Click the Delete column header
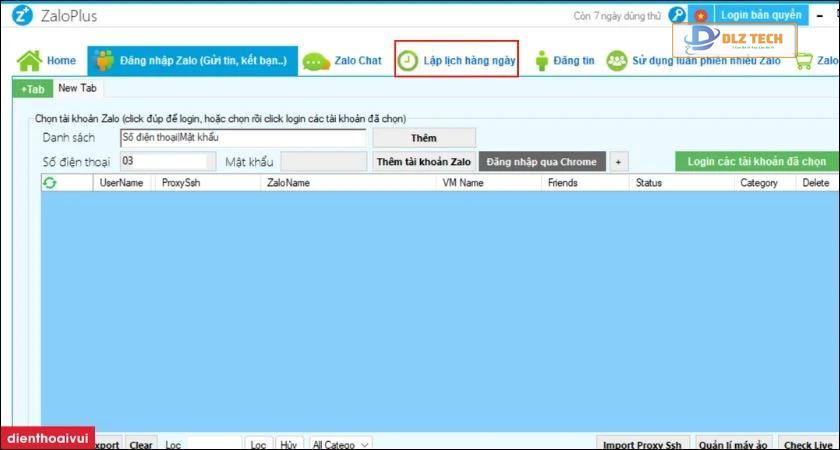The image size is (840, 450). coord(816,183)
